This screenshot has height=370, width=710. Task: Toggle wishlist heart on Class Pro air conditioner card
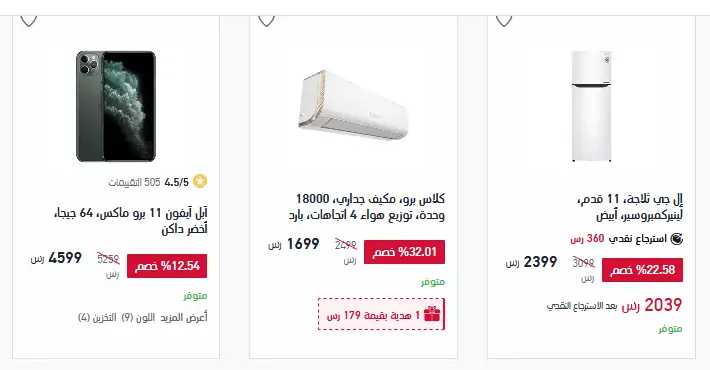pos(266,20)
